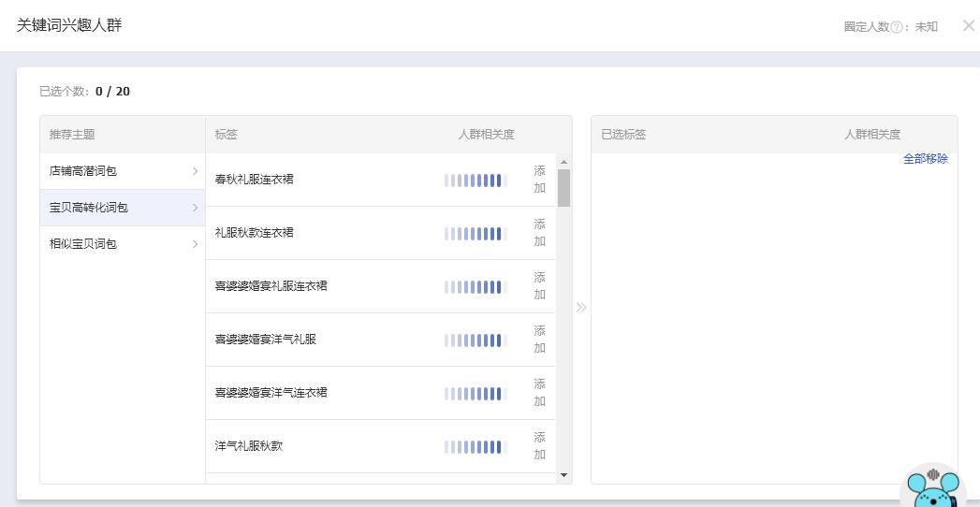Screen dimensions: 980x507
Task: Click the 已选个数 0 / 20 counter
Action: coord(85,92)
